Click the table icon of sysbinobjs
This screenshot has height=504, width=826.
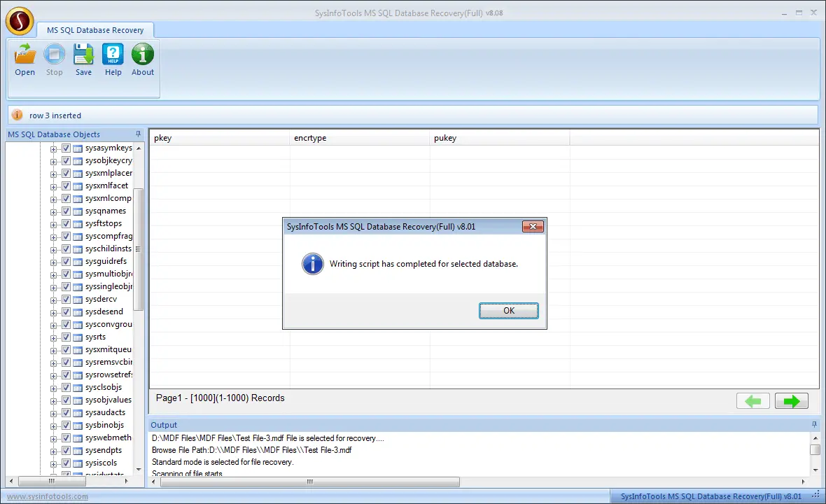[x=78, y=426]
